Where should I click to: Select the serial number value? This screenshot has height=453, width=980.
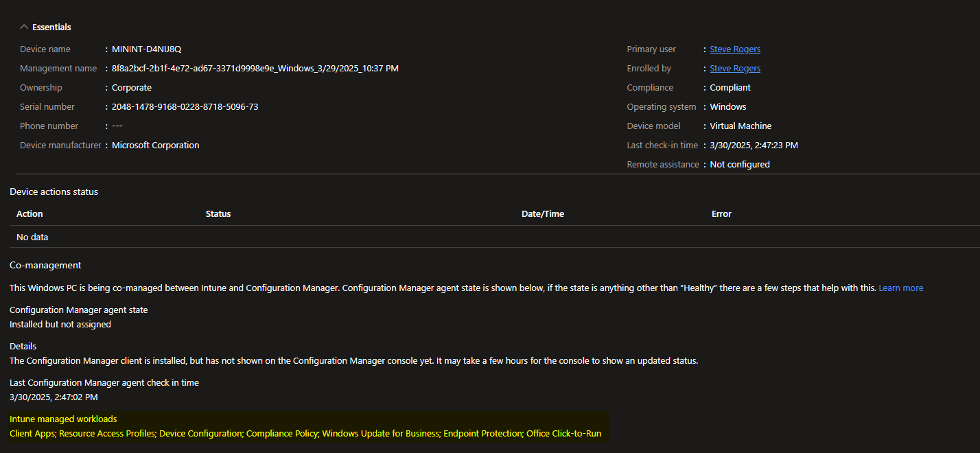click(x=185, y=107)
